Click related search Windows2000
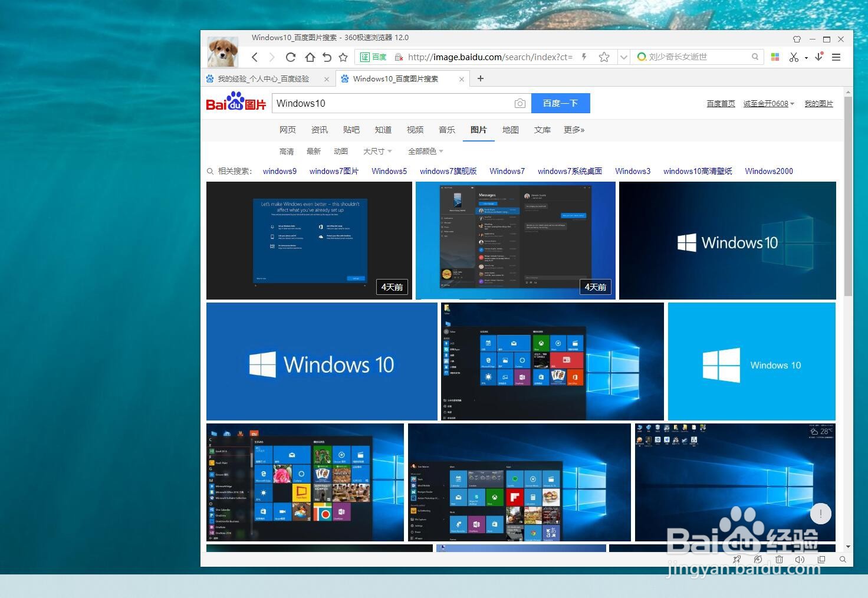868x598 pixels. click(x=769, y=171)
